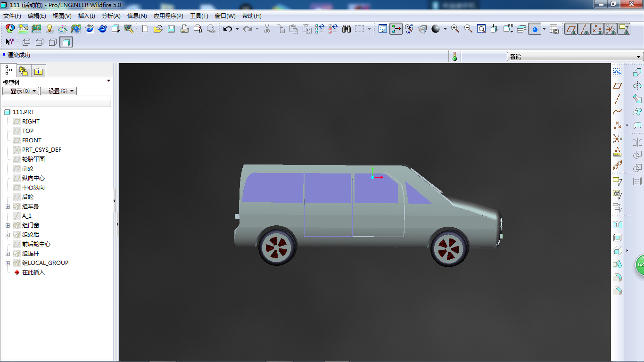Enable Shading display mode
Screen dimensions: 644x362
pos(66,42)
